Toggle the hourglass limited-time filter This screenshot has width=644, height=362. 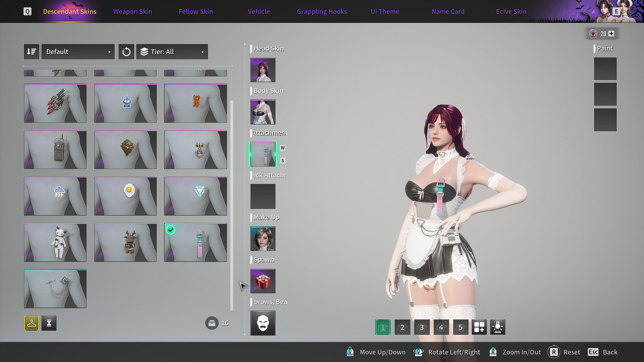[x=49, y=323]
